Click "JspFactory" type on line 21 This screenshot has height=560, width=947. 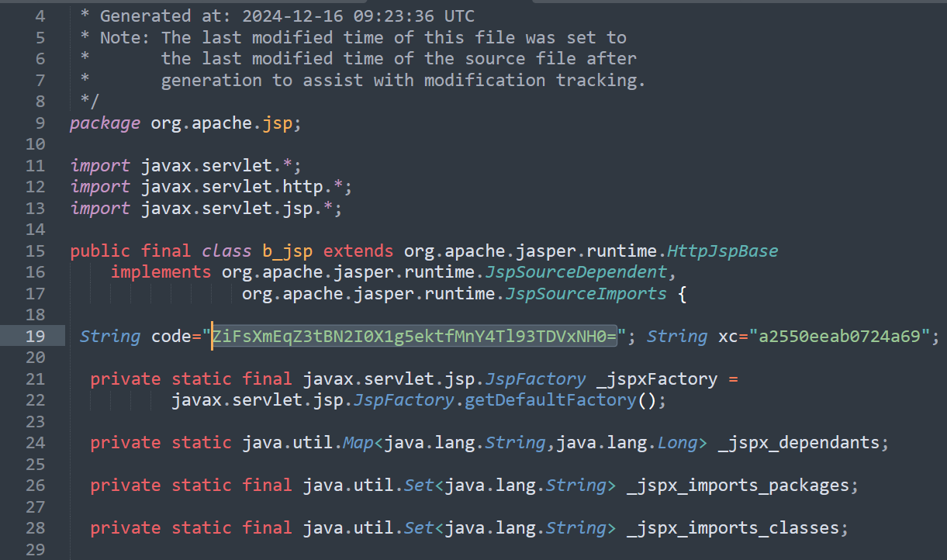click(535, 379)
